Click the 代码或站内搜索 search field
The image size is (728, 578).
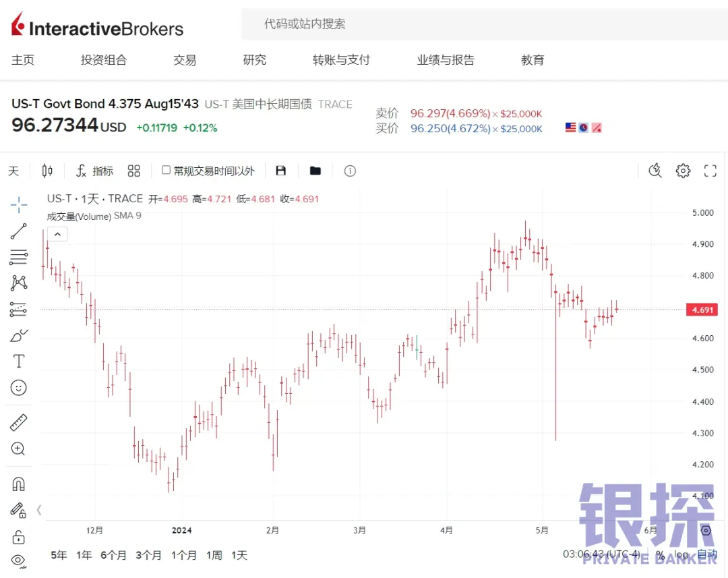click(485, 24)
